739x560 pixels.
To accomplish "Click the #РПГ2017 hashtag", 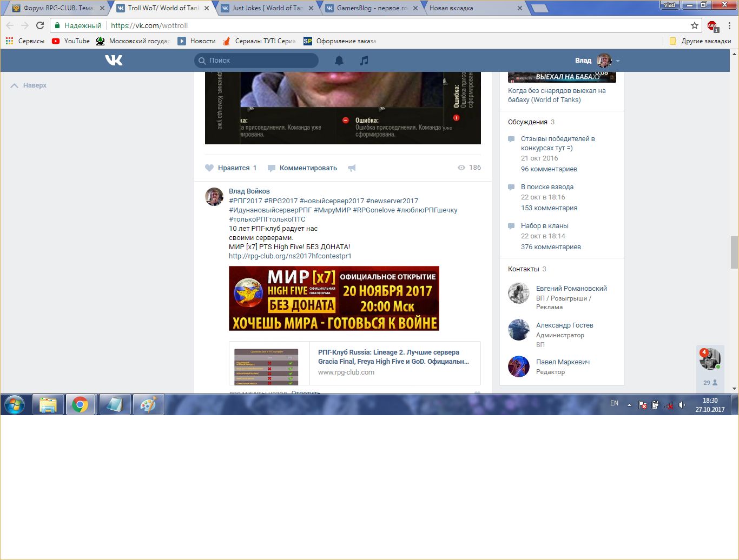I will (x=246, y=201).
